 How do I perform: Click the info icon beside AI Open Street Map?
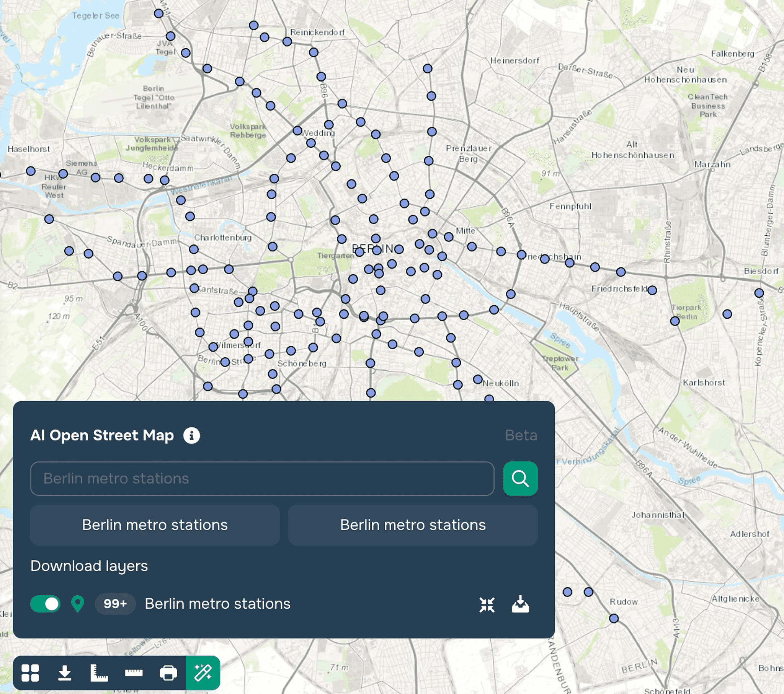[x=191, y=436]
